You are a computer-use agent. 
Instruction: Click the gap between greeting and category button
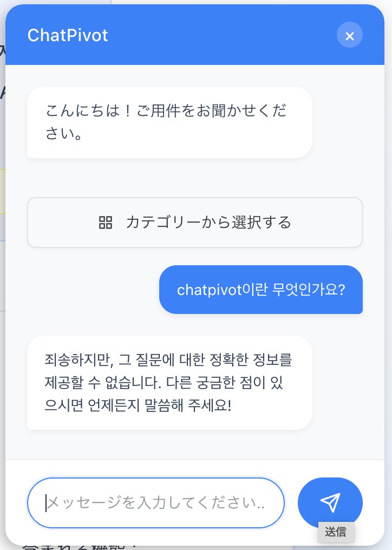[195, 178]
